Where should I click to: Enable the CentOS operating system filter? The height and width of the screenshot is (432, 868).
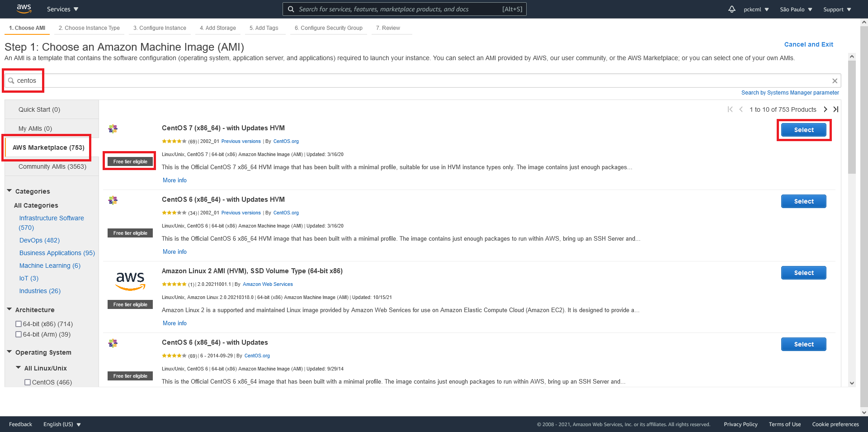coord(28,382)
